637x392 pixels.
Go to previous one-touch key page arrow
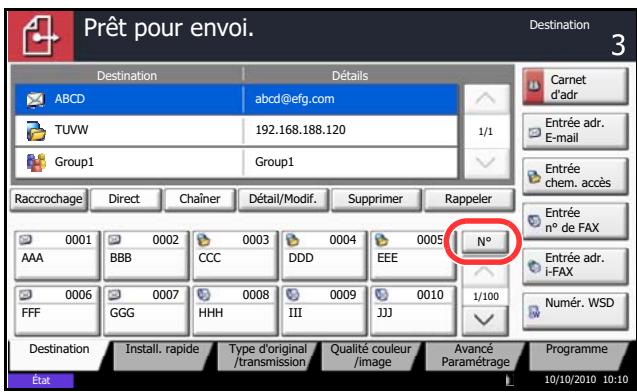[x=485, y=273]
